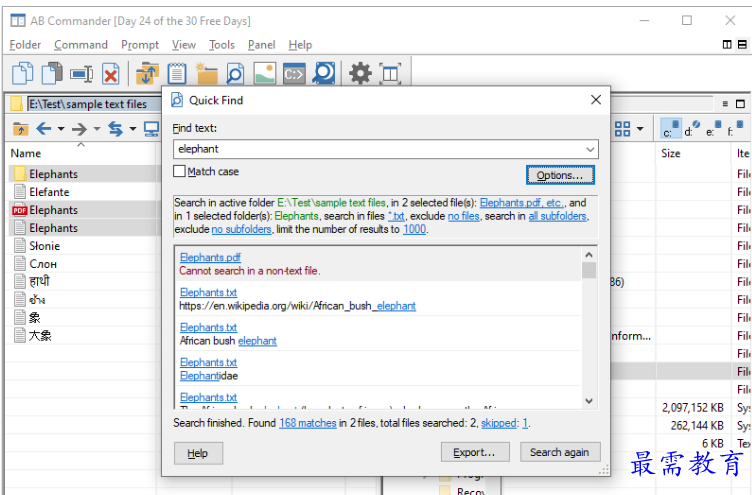Click the Forward arrow in left panel

(79, 129)
